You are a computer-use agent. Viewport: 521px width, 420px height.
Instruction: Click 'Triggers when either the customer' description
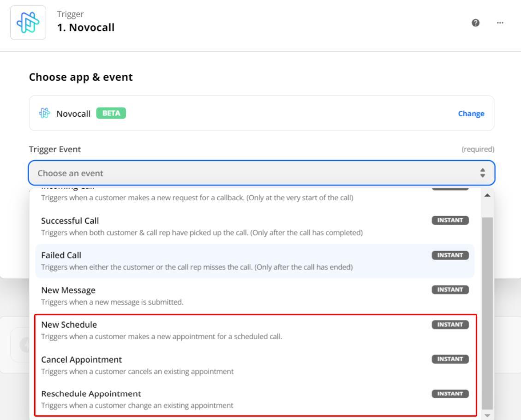pyautogui.click(x=197, y=267)
